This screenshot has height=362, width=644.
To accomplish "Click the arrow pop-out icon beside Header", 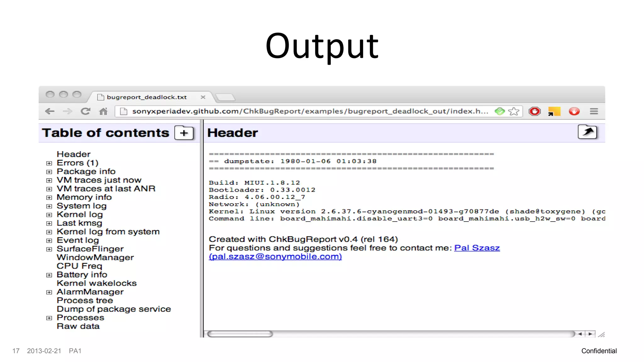I will pyautogui.click(x=587, y=132).
